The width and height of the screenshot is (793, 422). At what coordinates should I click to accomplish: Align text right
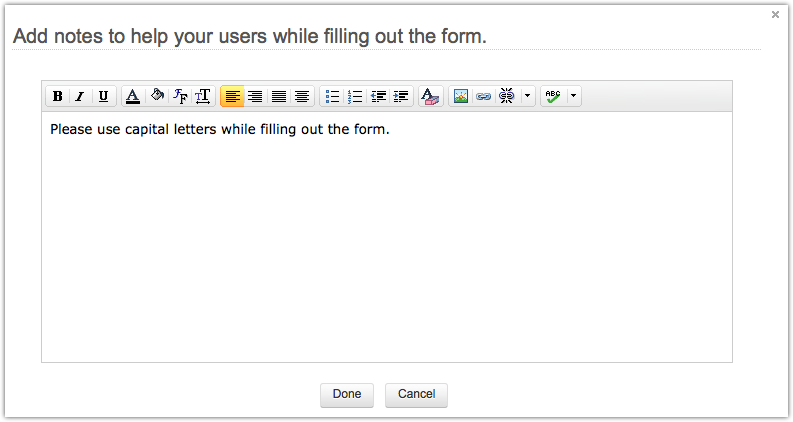point(255,96)
